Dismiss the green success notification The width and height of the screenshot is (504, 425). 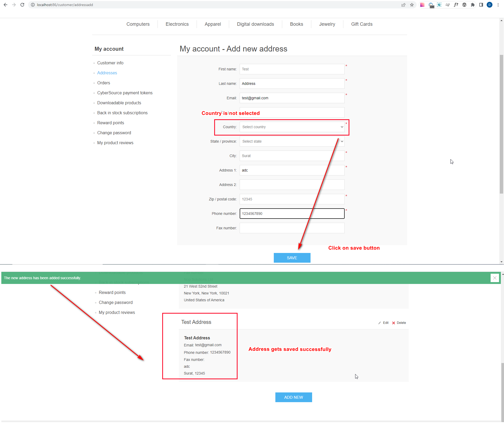click(x=495, y=278)
